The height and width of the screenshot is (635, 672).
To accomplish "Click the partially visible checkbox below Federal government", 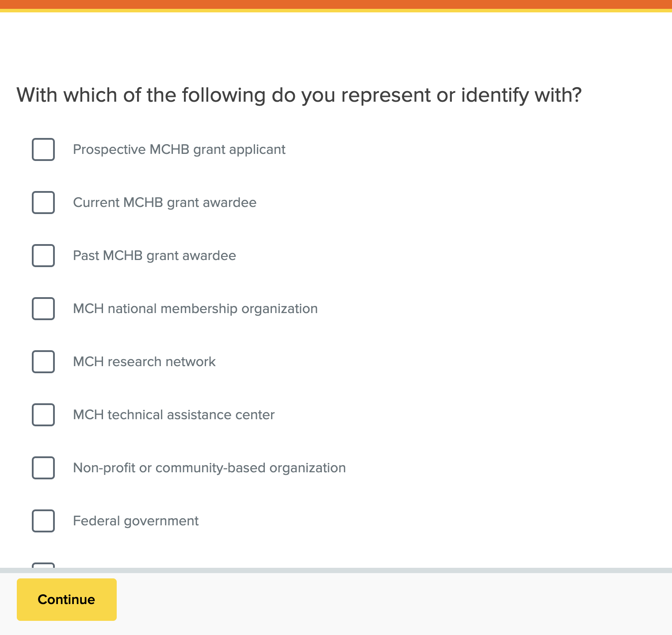I will [x=43, y=565].
